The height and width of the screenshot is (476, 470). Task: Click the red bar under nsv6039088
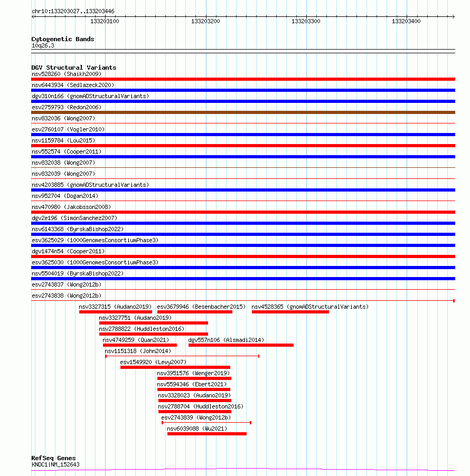[207, 434]
